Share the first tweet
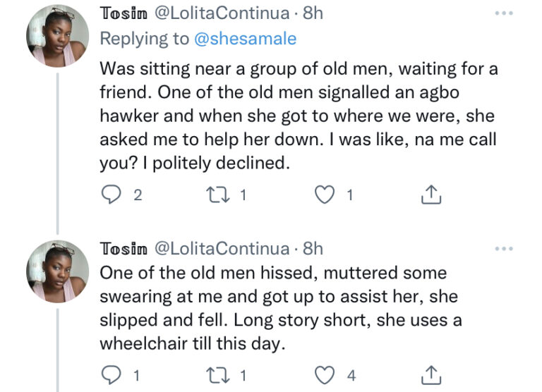This screenshot has width=542, height=392. tap(430, 196)
